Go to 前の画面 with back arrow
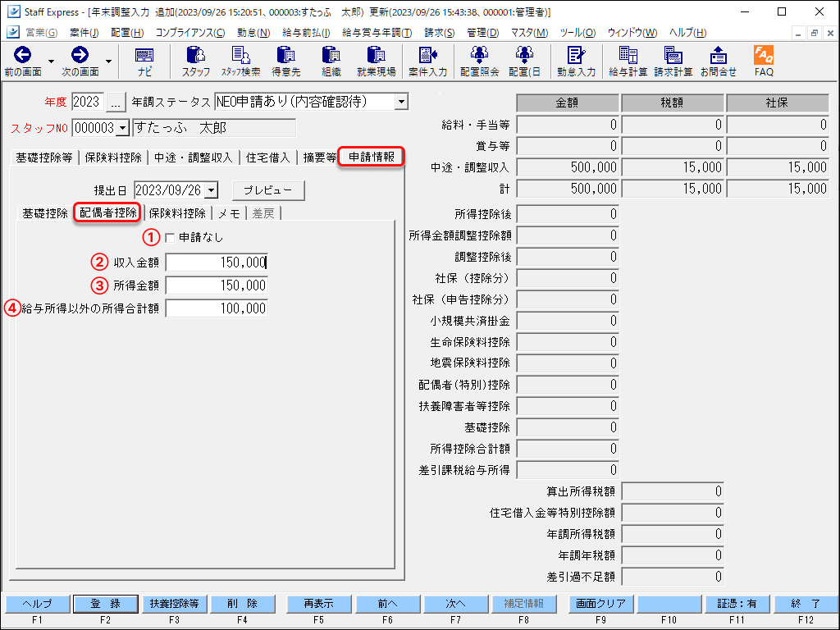 click(22, 62)
